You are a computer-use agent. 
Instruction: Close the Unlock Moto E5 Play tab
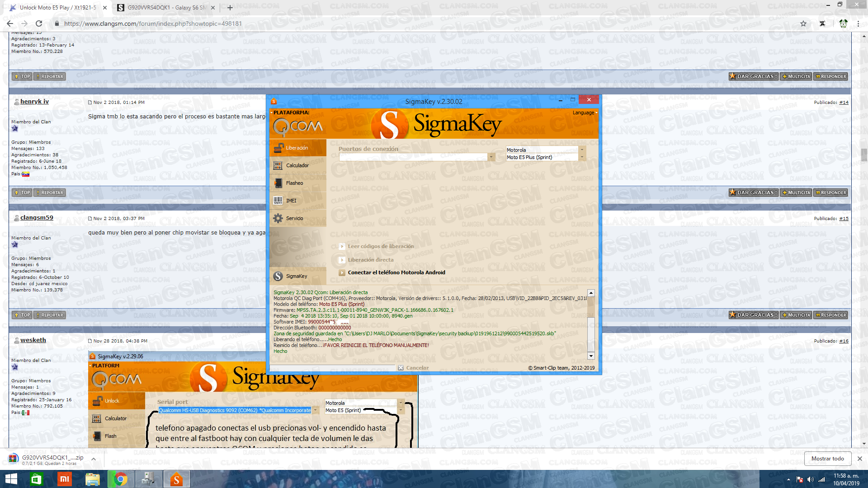105,8
